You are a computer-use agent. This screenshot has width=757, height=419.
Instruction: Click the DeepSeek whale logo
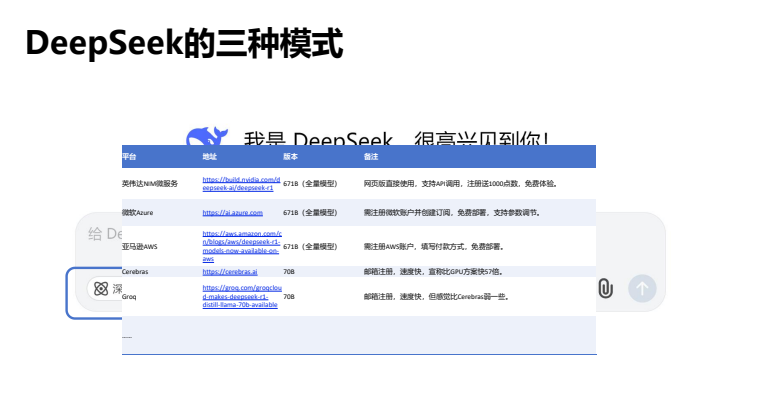207,136
